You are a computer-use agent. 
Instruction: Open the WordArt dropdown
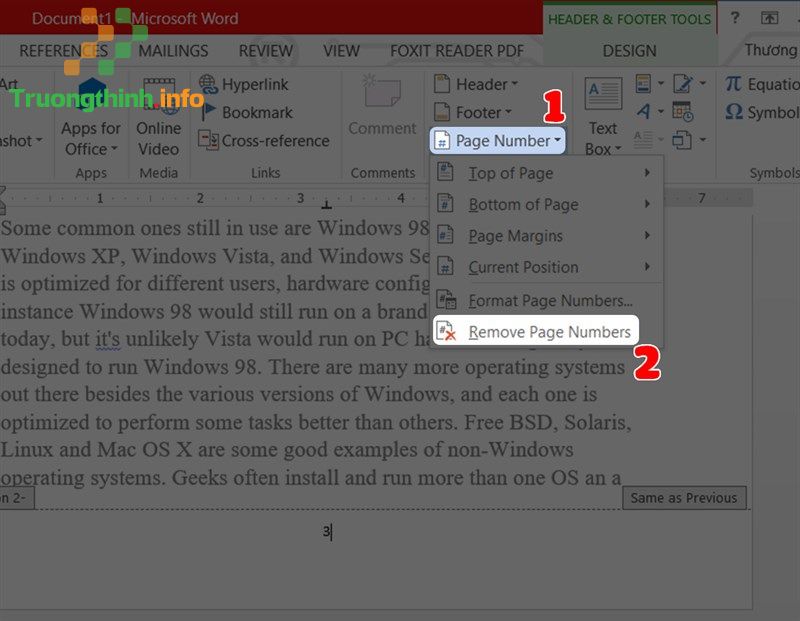pos(649,111)
